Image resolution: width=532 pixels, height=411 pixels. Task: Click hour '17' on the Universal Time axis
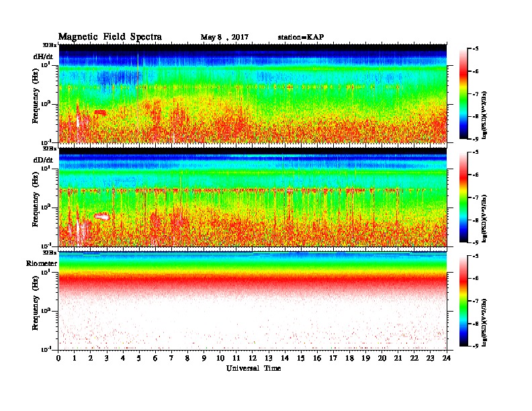pos(333,358)
